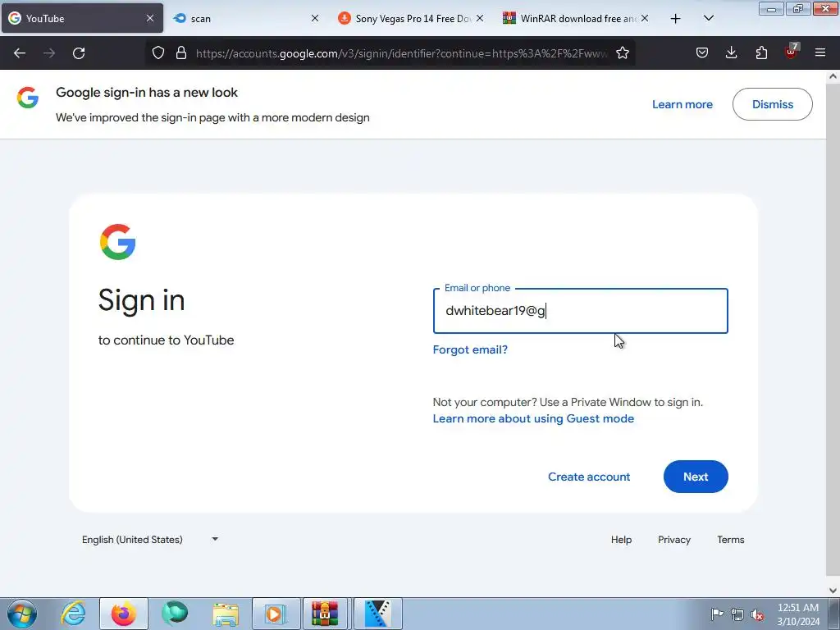840x630 pixels.
Task: Open a new tab with plus
Action: (x=676, y=19)
